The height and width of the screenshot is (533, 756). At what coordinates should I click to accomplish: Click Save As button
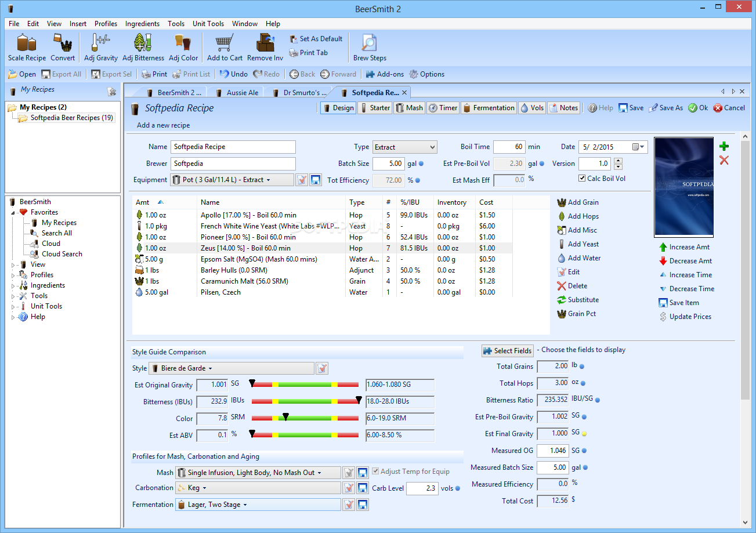click(x=665, y=108)
